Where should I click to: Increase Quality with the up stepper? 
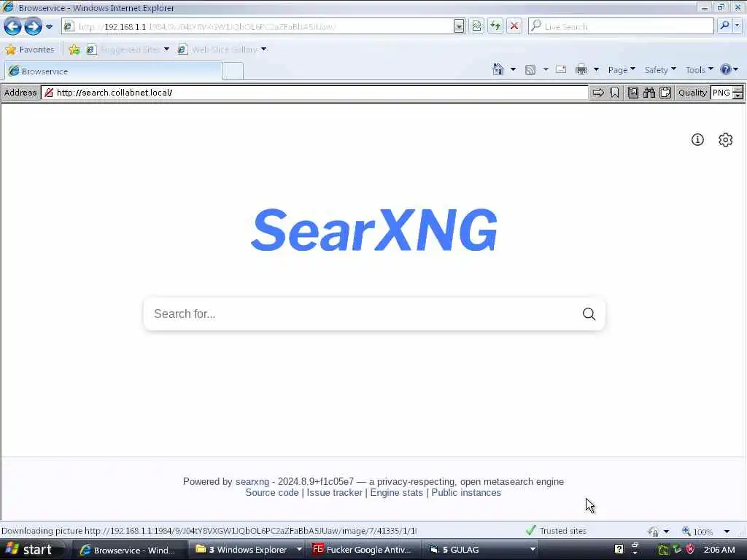(x=738, y=90)
